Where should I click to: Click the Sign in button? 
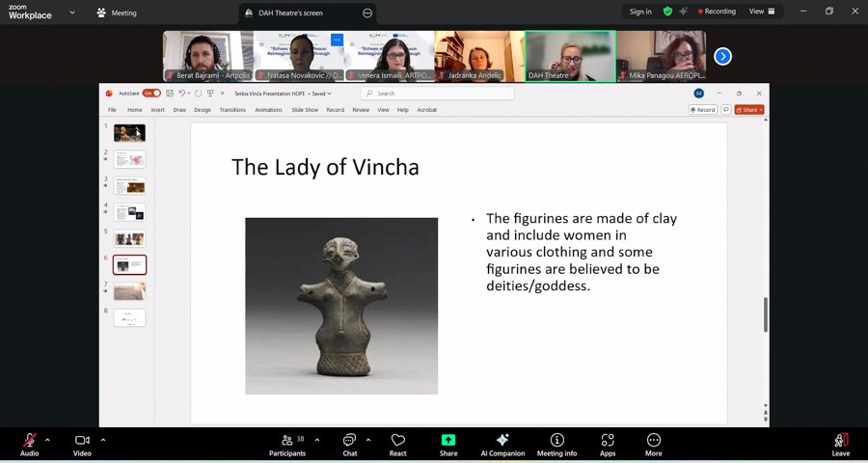pos(640,12)
